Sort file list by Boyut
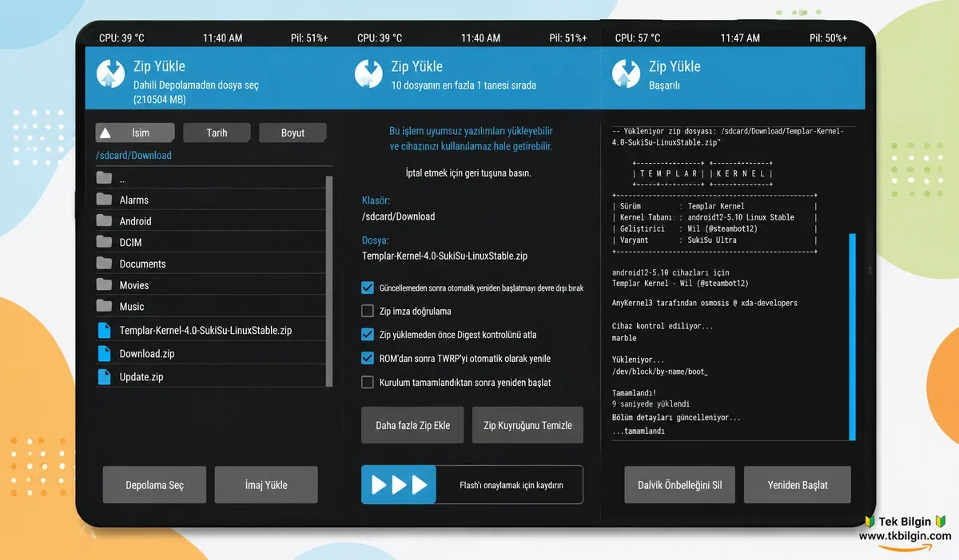Screen dimensions: 959x560 pos(292,133)
